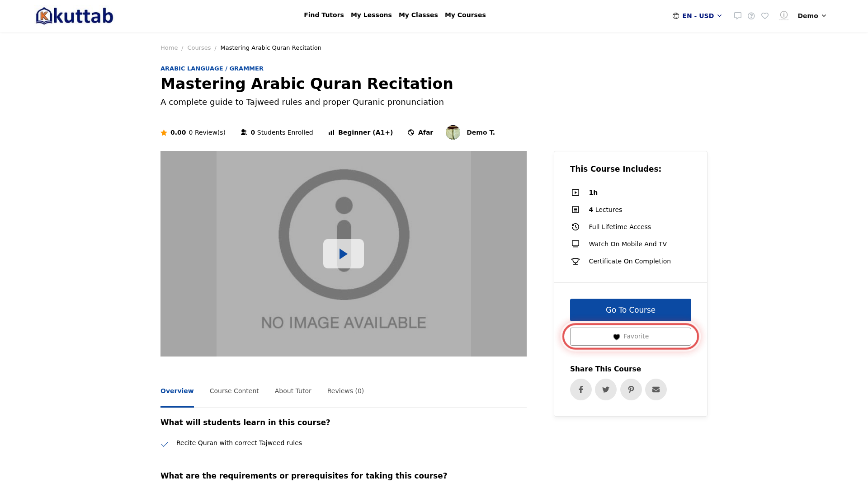Share course via email icon
Image resolution: width=868 pixels, height=488 pixels.
(656, 389)
